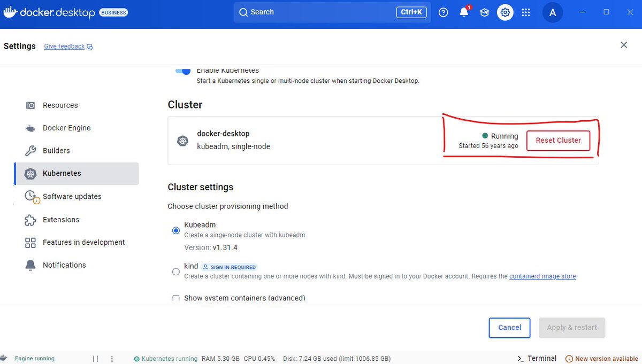
Task: Open the Builders settings section
Action: tap(77, 151)
